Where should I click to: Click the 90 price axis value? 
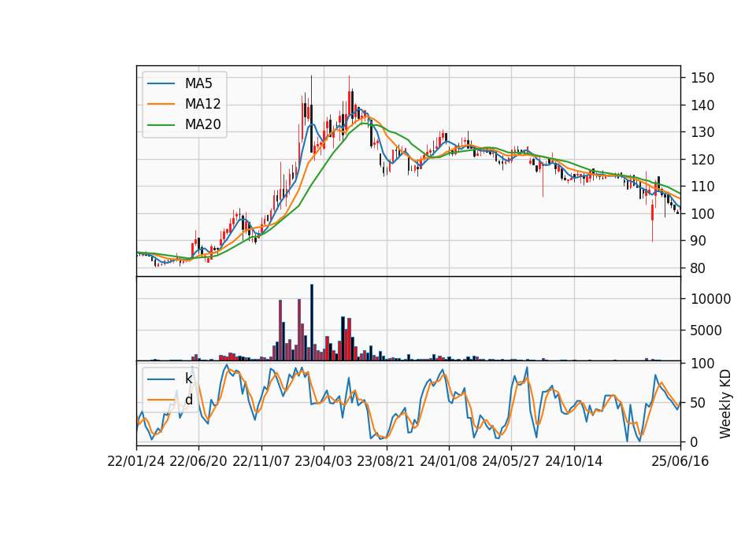(x=699, y=241)
